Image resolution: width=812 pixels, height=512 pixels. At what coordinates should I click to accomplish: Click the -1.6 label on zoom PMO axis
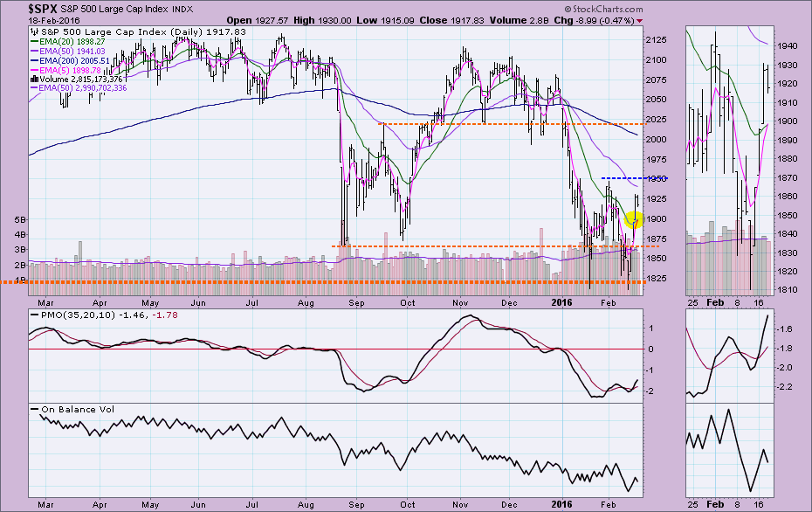pos(784,329)
